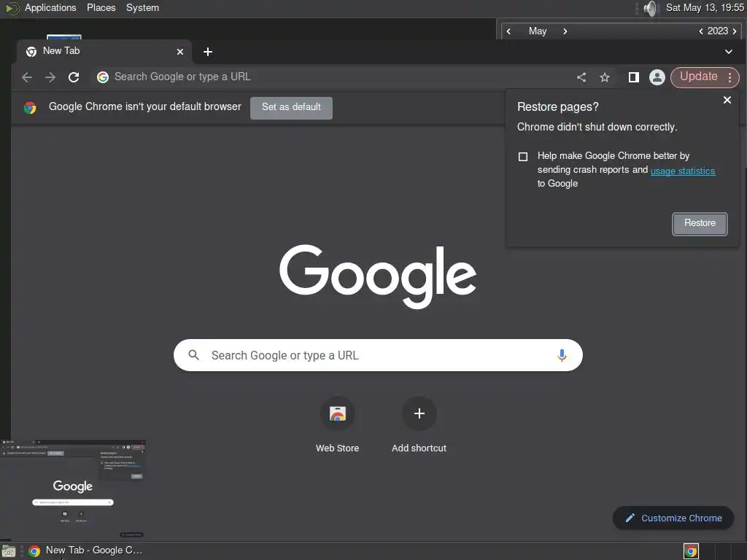Image resolution: width=747 pixels, height=560 pixels.
Task: Focus the address bar URL field
Action: [333, 77]
